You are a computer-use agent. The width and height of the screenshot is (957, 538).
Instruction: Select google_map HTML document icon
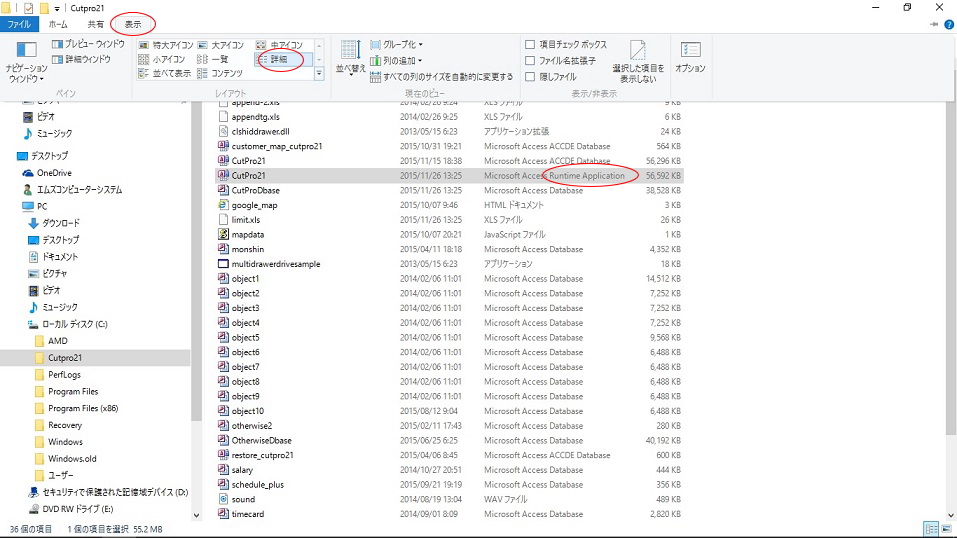pos(223,205)
